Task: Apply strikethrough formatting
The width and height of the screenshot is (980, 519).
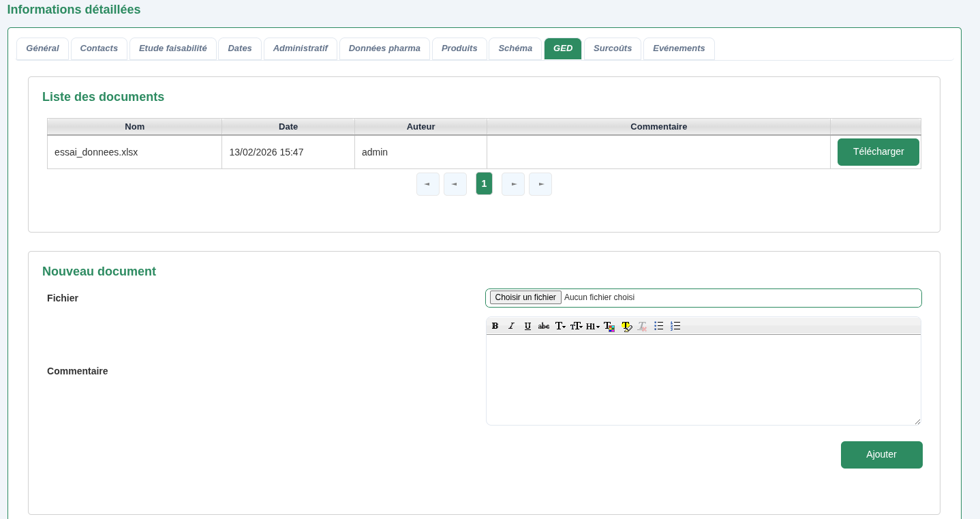Action: pyautogui.click(x=543, y=326)
